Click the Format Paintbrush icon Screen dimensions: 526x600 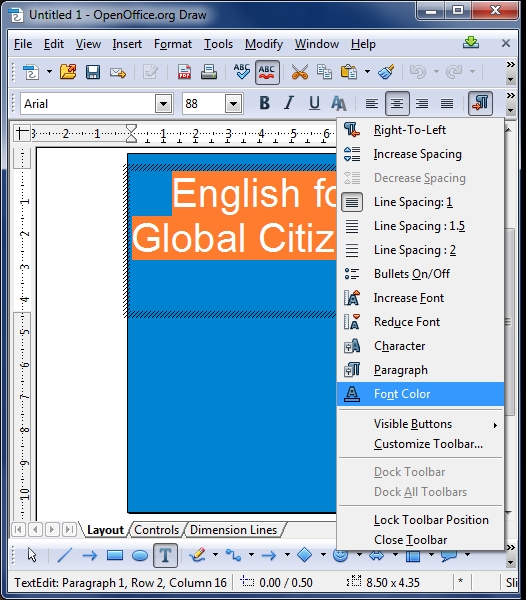tap(386, 72)
